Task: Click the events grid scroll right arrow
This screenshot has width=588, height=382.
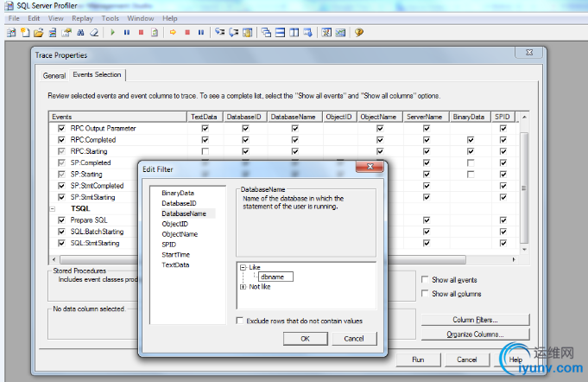Action: (514, 259)
